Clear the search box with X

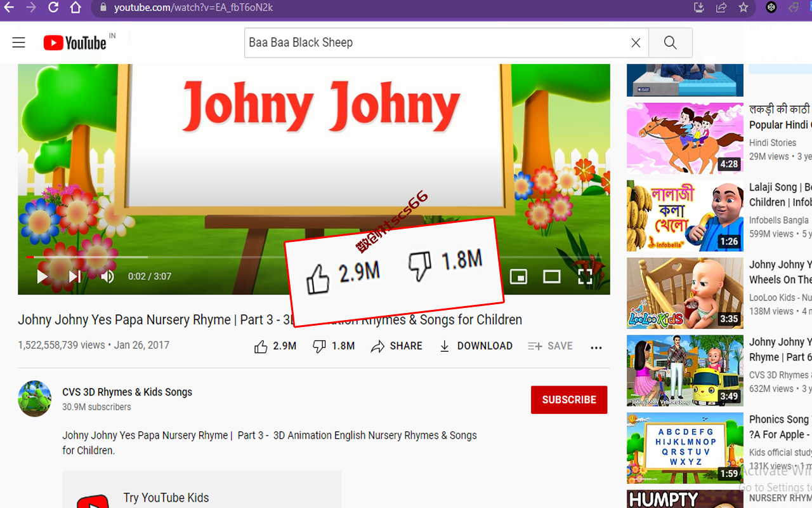[635, 43]
